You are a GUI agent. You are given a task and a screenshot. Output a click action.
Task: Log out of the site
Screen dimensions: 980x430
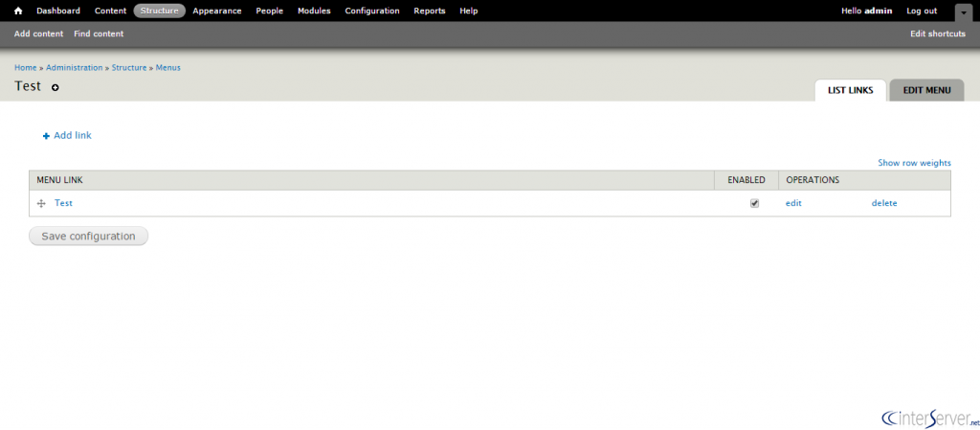point(922,11)
